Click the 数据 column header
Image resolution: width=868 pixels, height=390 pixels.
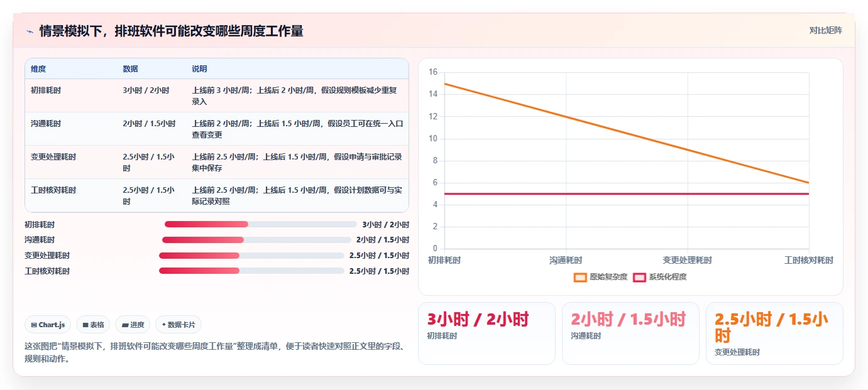pyautogui.click(x=130, y=69)
